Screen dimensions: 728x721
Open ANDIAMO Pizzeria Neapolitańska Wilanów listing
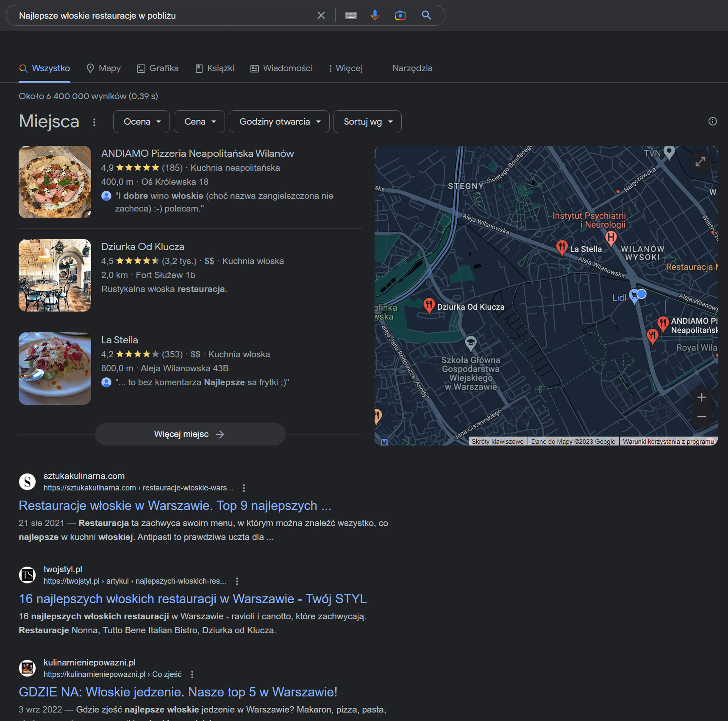197,153
